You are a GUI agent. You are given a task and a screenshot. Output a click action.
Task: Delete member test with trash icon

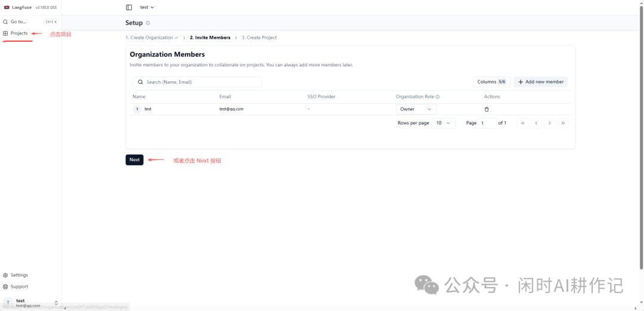click(x=487, y=109)
